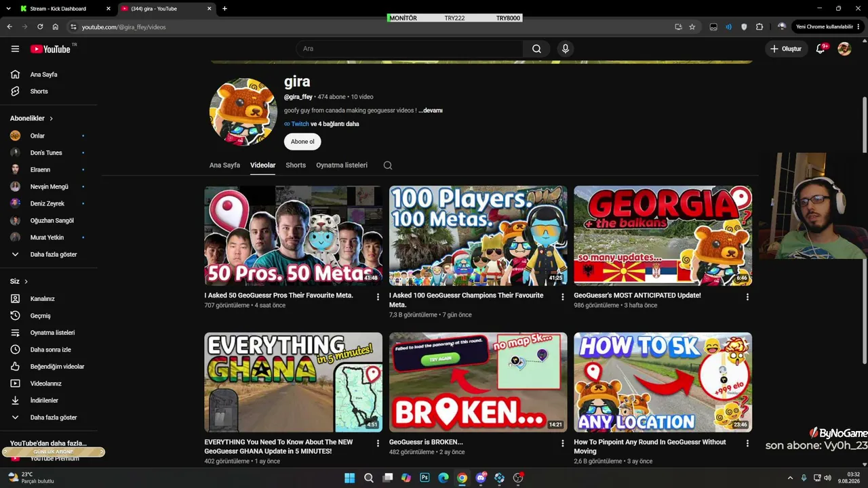This screenshot has height=488, width=868.
Task: Open the Siz section heading
Action: (x=19, y=281)
